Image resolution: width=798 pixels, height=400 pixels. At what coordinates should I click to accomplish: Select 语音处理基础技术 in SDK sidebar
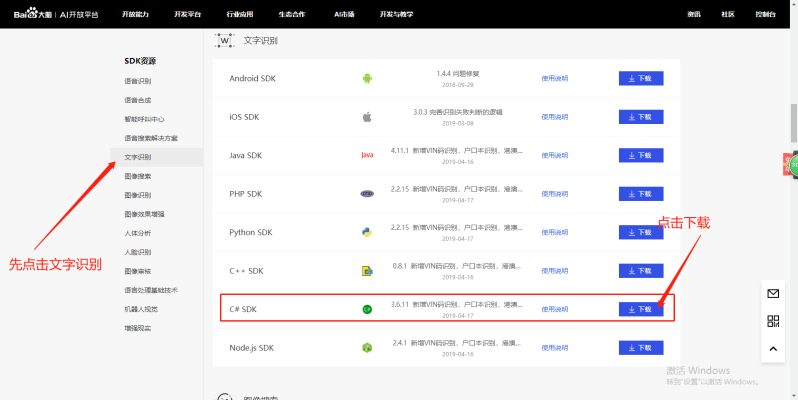[151, 290]
